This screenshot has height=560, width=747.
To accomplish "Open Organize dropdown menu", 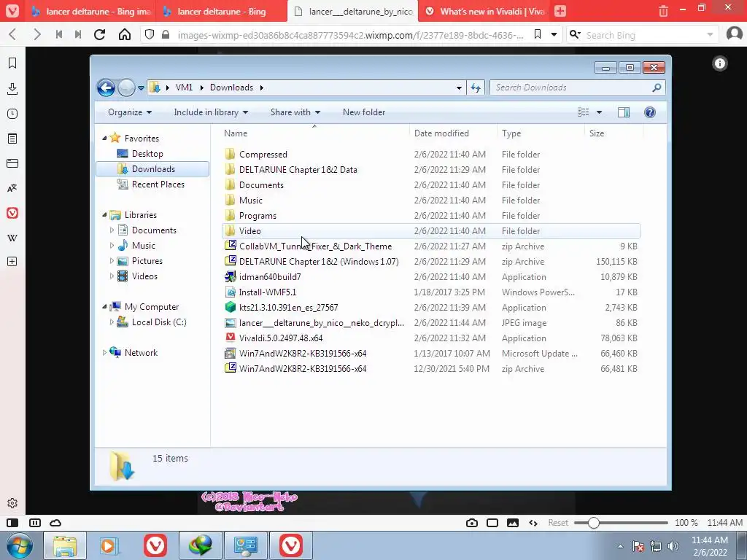I will 130,112.
